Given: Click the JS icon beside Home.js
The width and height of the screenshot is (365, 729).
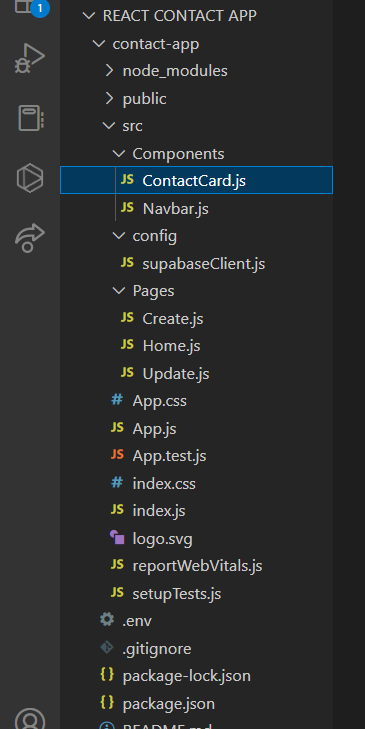Looking at the screenshot, I should click(127, 345).
